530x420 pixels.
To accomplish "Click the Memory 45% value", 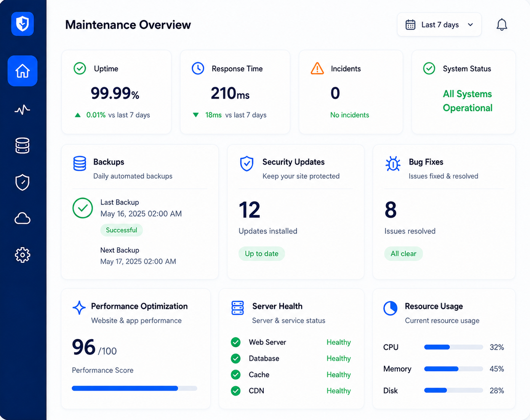I will click(x=497, y=369).
